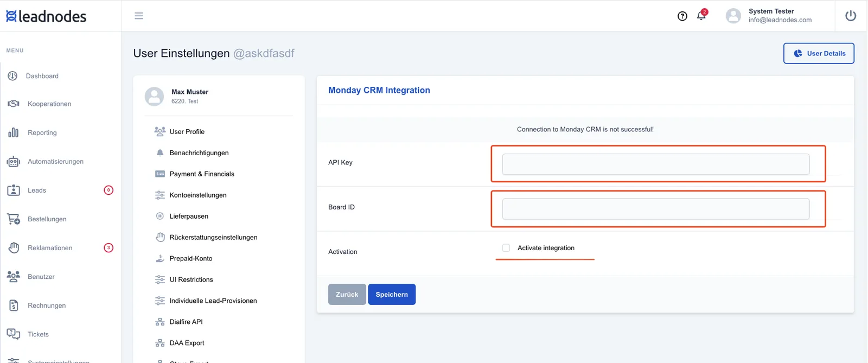Click the Benachrichtigungen bell icon

(x=160, y=152)
